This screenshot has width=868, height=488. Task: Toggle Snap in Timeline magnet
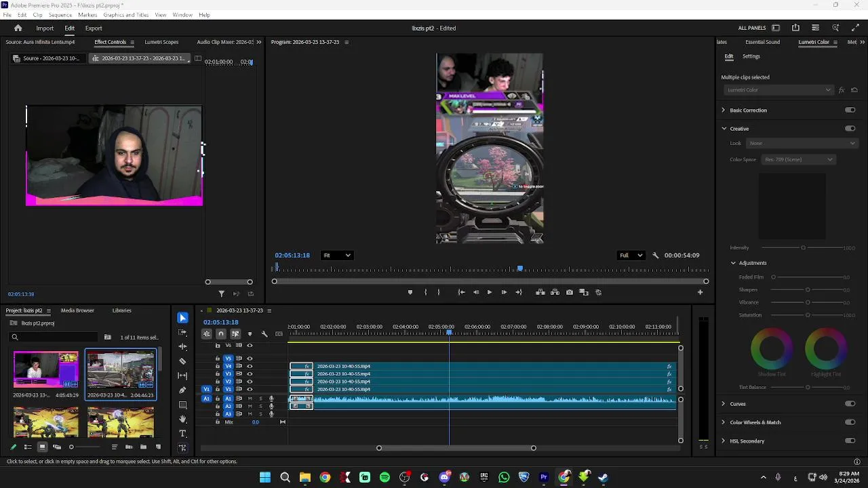[x=221, y=333]
